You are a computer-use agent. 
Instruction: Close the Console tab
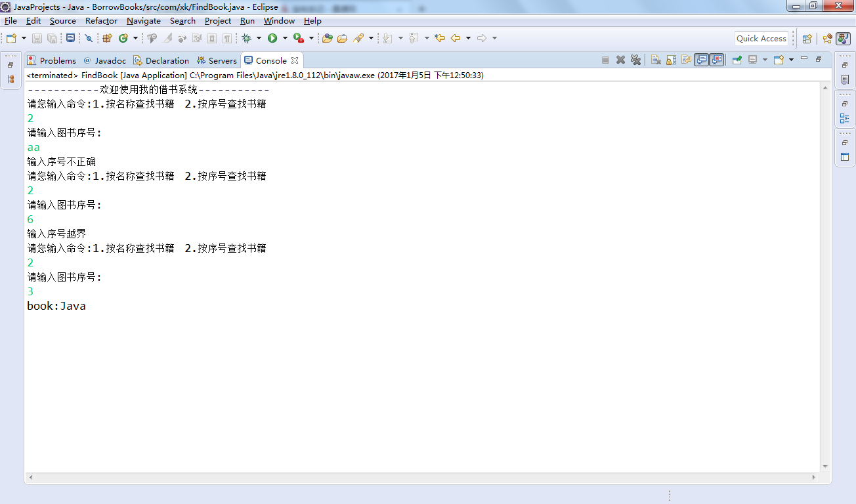pos(295,60)
